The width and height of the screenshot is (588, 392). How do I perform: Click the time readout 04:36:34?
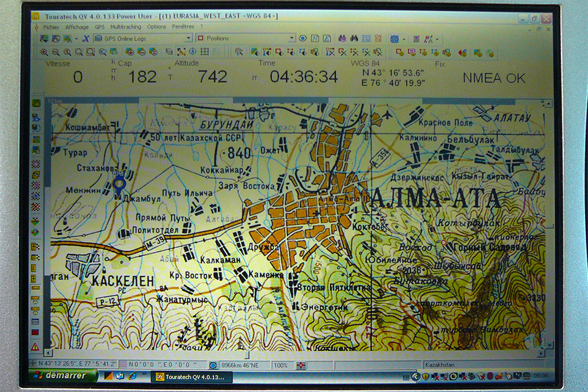click(x=304, y=77)
